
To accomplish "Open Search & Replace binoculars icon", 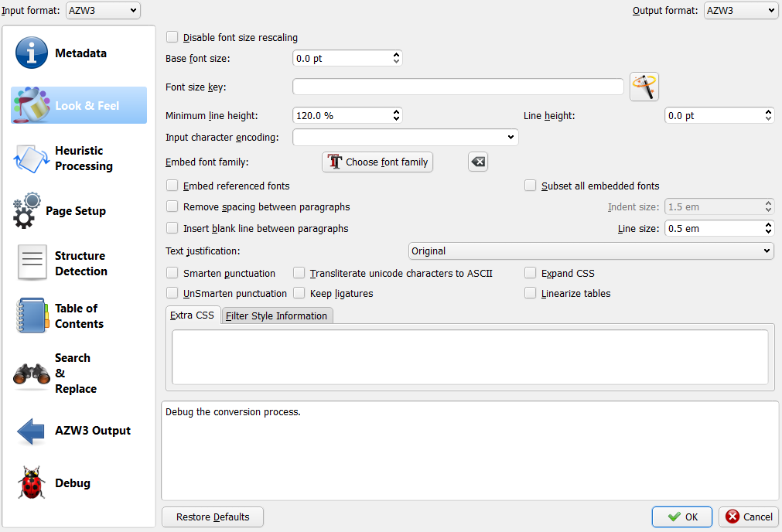I will point(32,374).
